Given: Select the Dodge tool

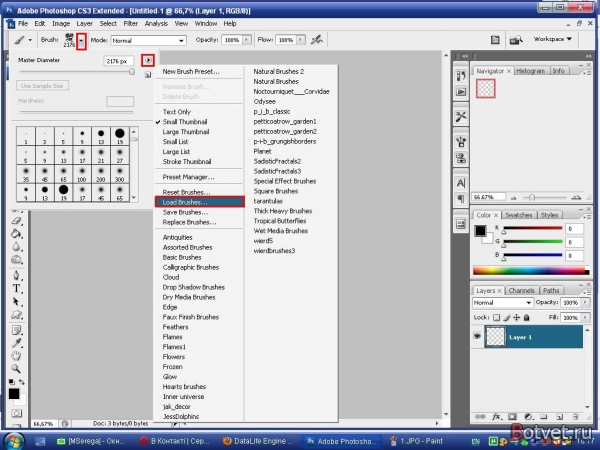Looking at the screenshot, I should [16, 260].
